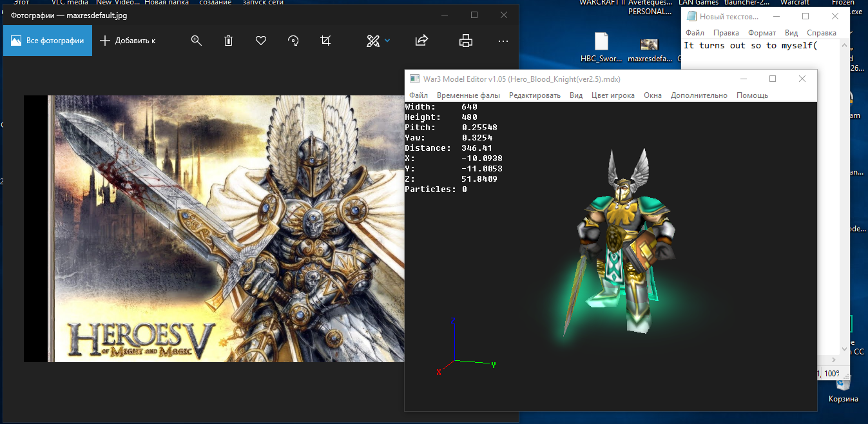The image size is (868, 424).
Task: Expand the Edit & Create dropdown arrow
Action: pyautogui.click(x=387, y=41)
